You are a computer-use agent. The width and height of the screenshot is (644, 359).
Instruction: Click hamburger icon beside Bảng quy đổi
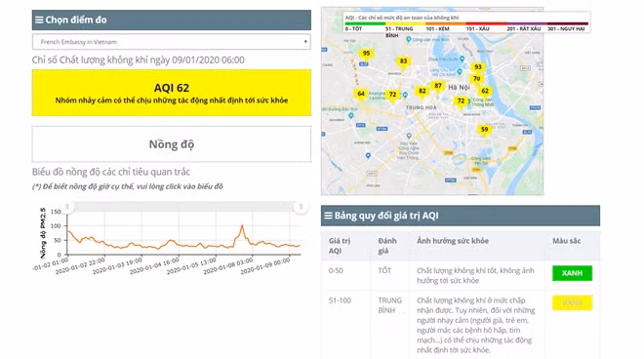[328, 216]
